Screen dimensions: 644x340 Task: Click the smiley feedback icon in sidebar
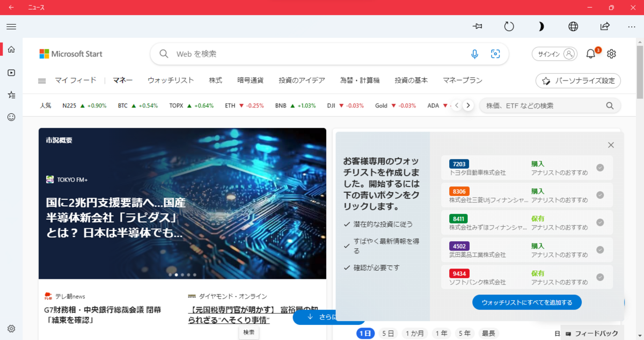11,117
